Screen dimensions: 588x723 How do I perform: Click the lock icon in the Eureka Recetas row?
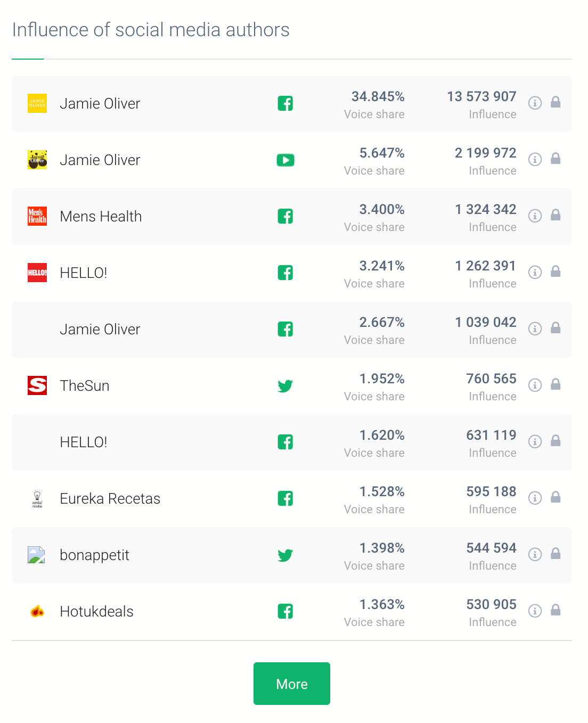pos(556,497)
